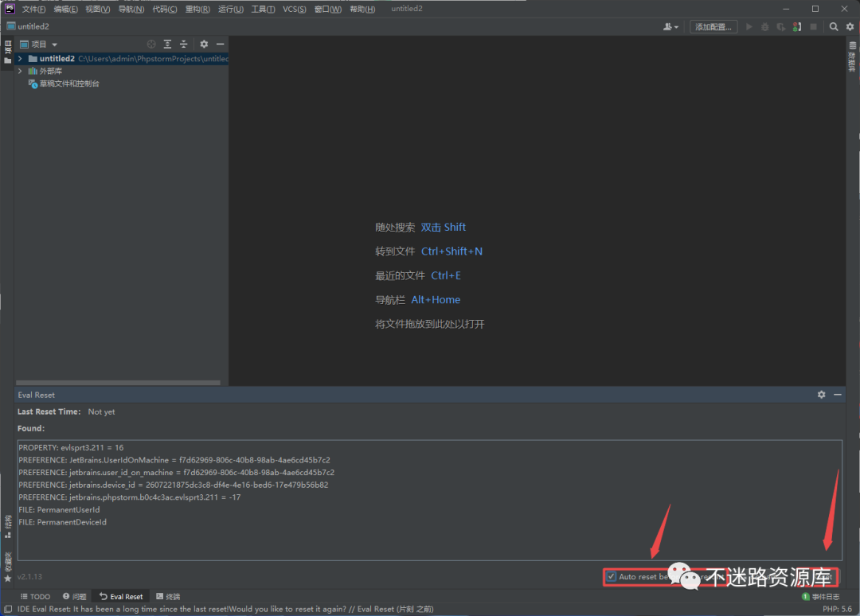Open the 工具(T) menu
The height and width of the screenshot is (616, 860).
[264, 9]
